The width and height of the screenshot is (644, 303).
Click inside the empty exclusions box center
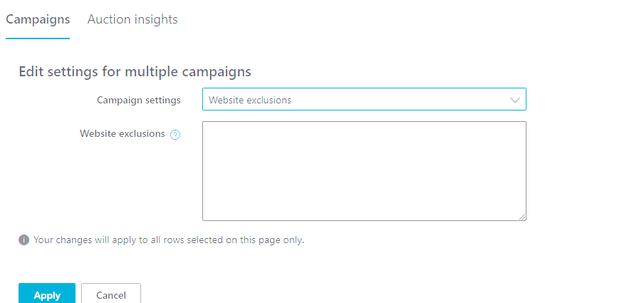coord(364,171)
